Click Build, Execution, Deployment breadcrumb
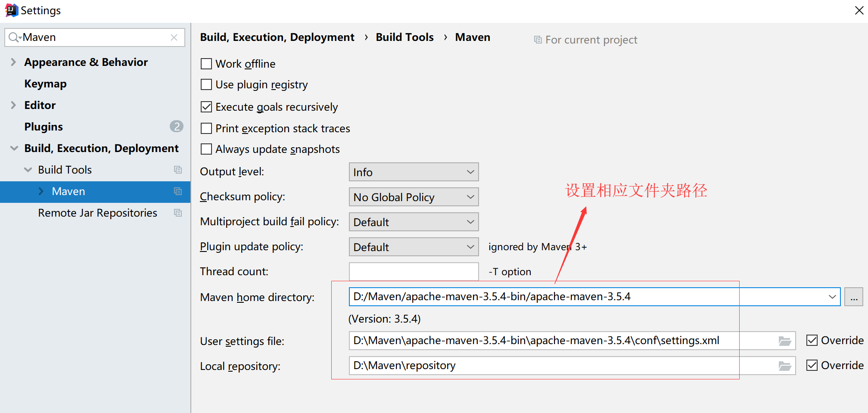Screen dimensions: 868x413 tap(277, 37)
